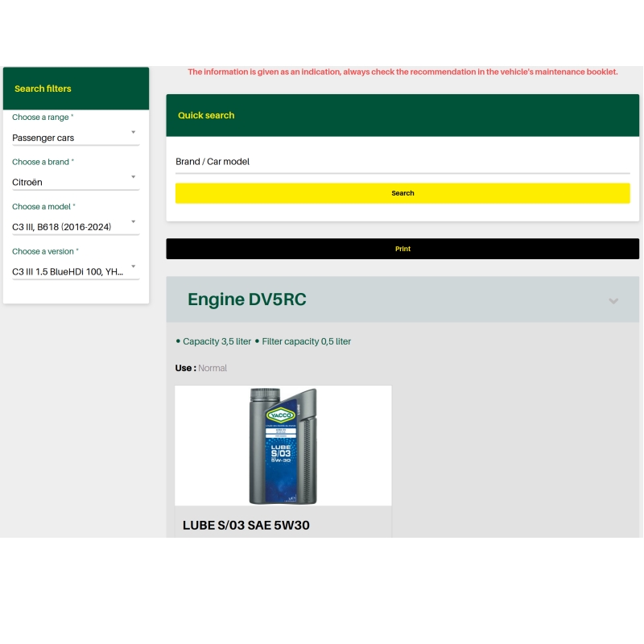Viewport: 644px width, 644px height.
Task: Open the model dropdown showing C3 III, B618
Action: click(76, 227)
